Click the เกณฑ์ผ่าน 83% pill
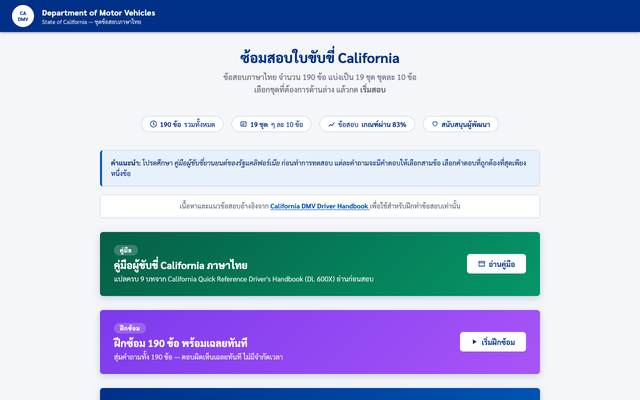The height and width of the screenshot is (400, 640). tap(367, 124)
